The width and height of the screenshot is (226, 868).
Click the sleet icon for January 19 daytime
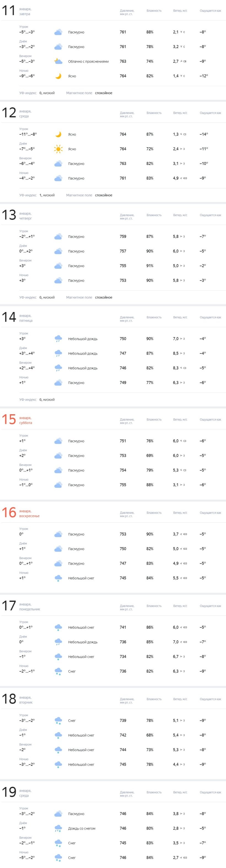[x=58, y=828]
